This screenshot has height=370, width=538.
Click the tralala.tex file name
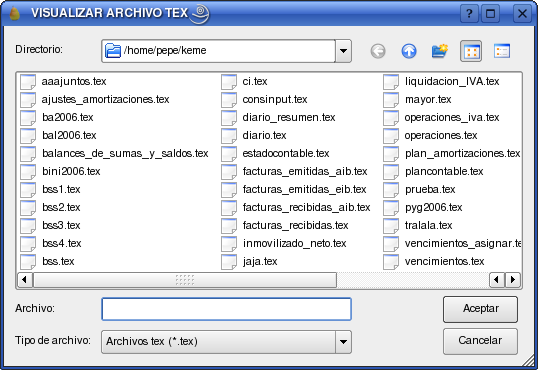(429, 226)
